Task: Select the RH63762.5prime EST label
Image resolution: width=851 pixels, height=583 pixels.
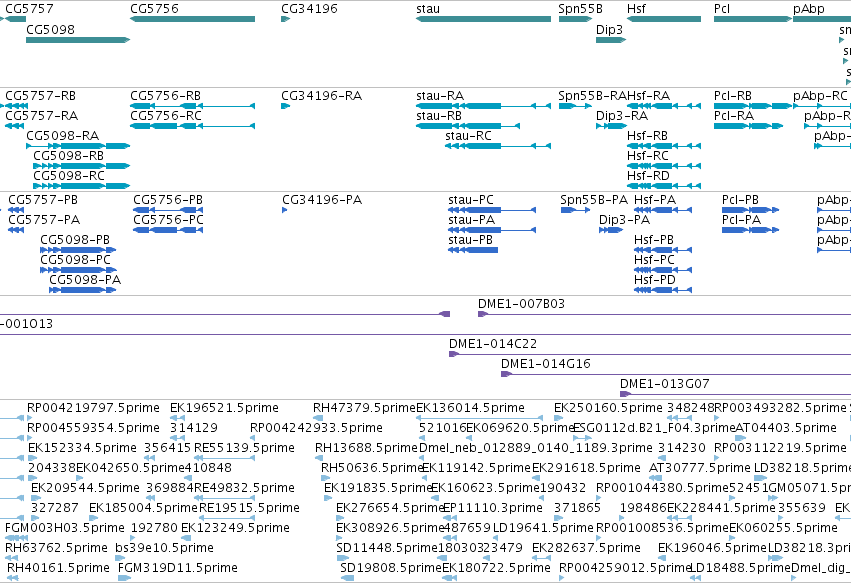Action: point(56,548)
